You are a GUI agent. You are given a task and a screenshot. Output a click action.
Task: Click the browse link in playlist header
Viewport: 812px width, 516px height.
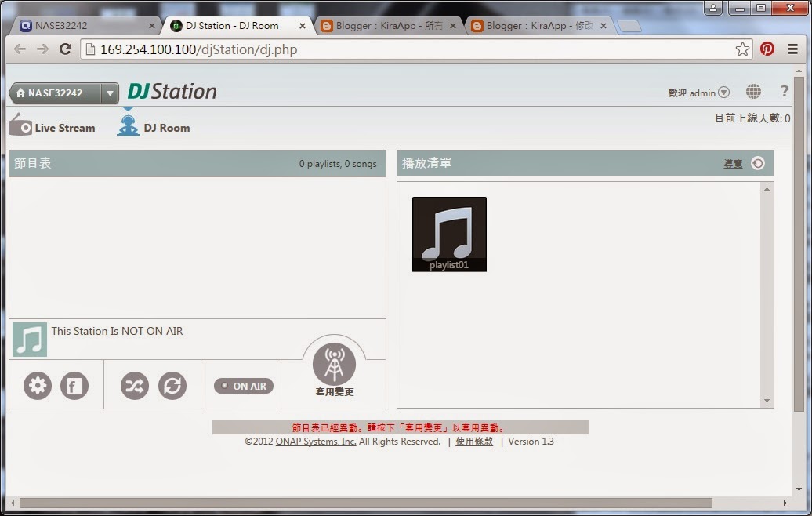(733, 164)
